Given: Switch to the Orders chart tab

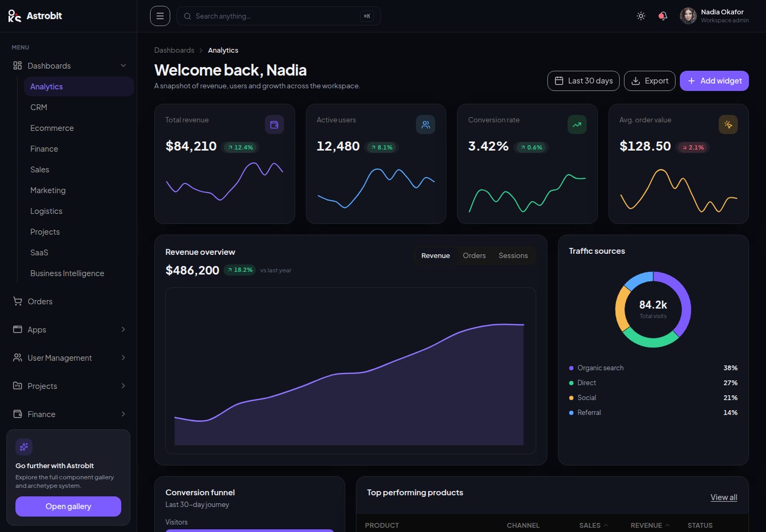Looking at the screenshot, I should tap(474, 255).
